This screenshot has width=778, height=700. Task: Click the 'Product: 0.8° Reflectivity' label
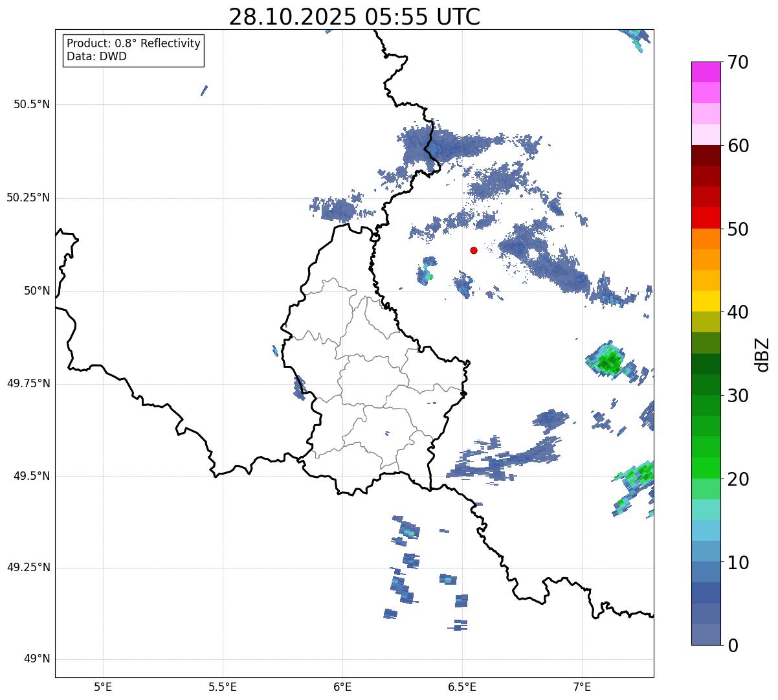point(134,43)
